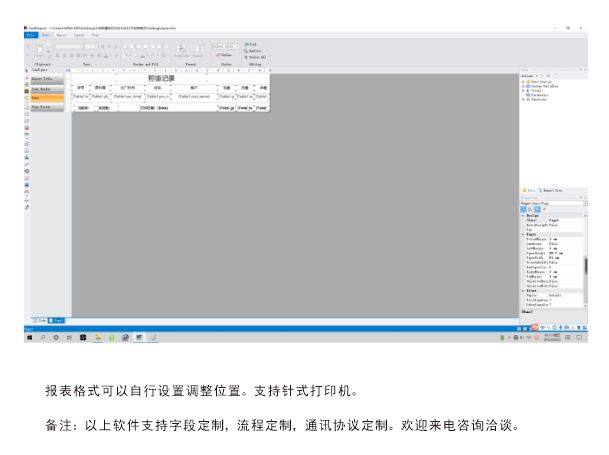Click the PaperHeight property value
609x455 pixels.
point(566,253)
